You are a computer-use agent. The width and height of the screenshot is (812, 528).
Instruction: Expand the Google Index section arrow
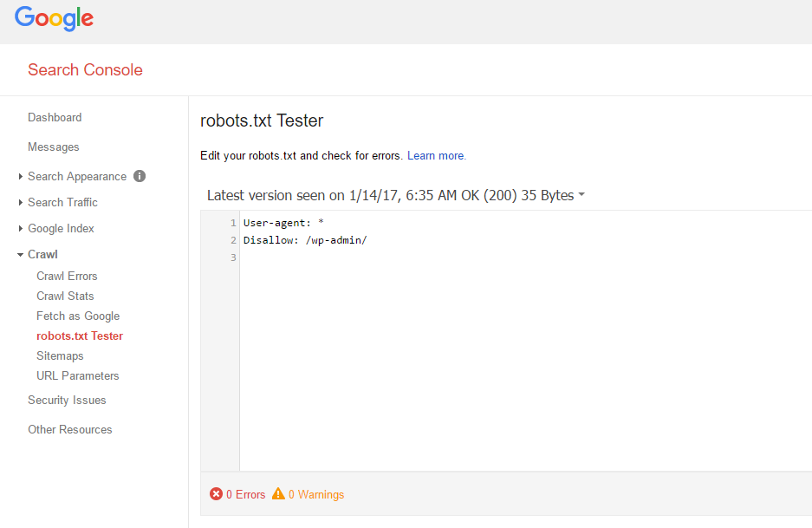click(20, 229)
